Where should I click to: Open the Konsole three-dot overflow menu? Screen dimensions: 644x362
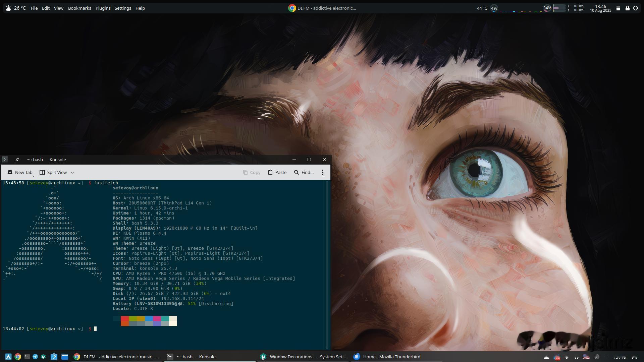point(322,172)
